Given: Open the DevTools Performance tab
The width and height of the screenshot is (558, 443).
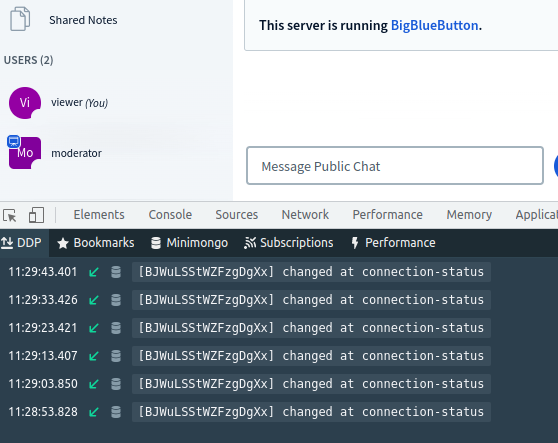Looking at the screenshot, I should 387,215.
